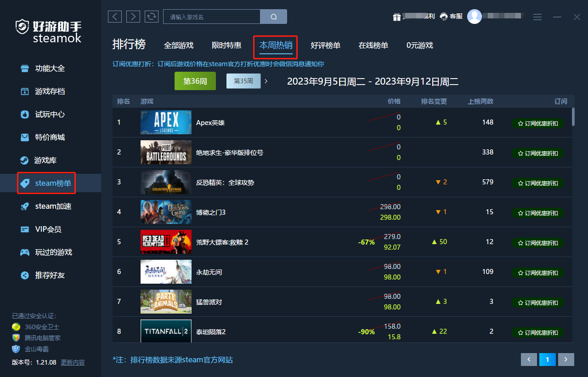Image resolution: width=588 pixels, height=377 pixels.
Task: Click the rankings list scrollbar
Action: tap(573, 117)
